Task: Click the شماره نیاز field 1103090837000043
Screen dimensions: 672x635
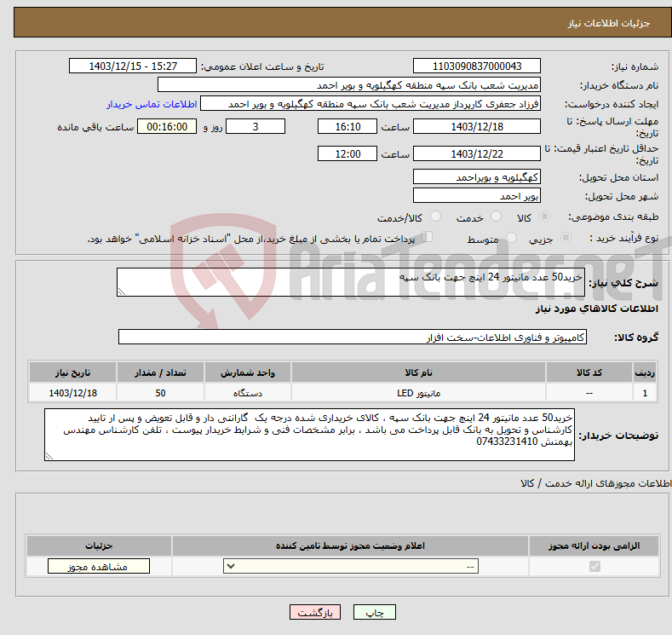Action: (477, 66)
